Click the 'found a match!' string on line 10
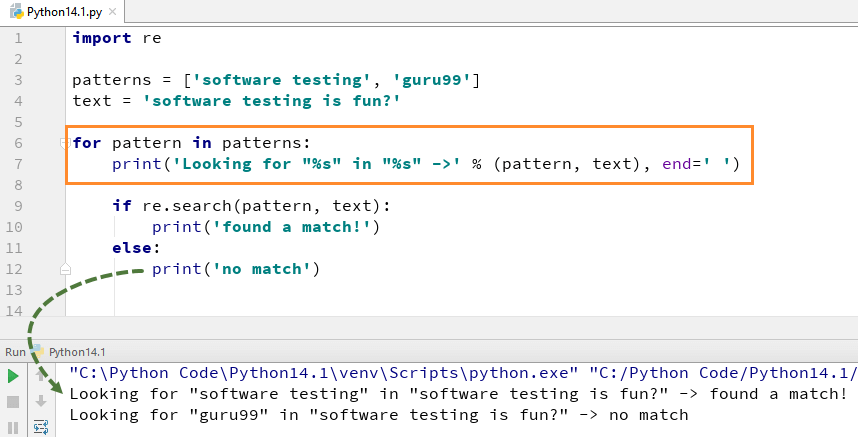 [x=289, y=227]
